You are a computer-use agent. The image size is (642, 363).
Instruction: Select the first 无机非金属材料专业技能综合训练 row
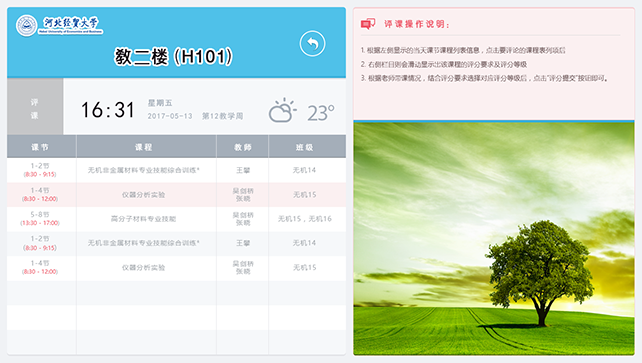[176, 170]
